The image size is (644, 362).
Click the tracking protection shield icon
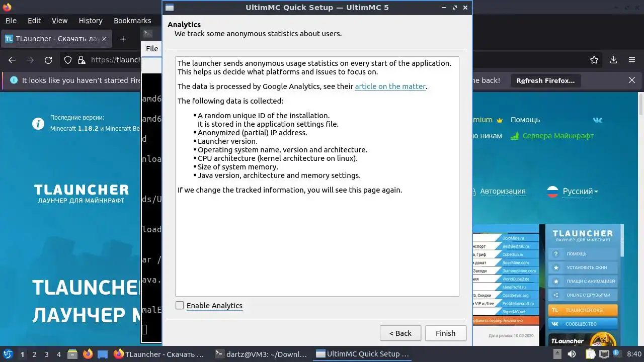68,60
